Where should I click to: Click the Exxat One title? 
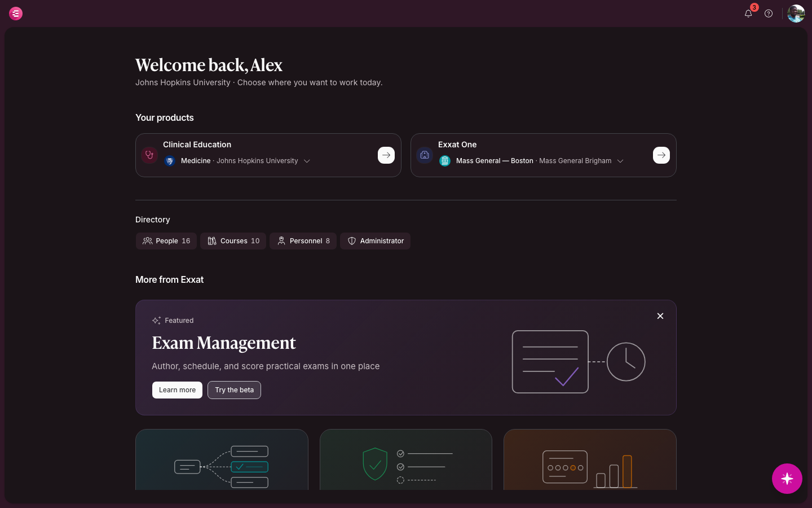click(x=457, y=144)
